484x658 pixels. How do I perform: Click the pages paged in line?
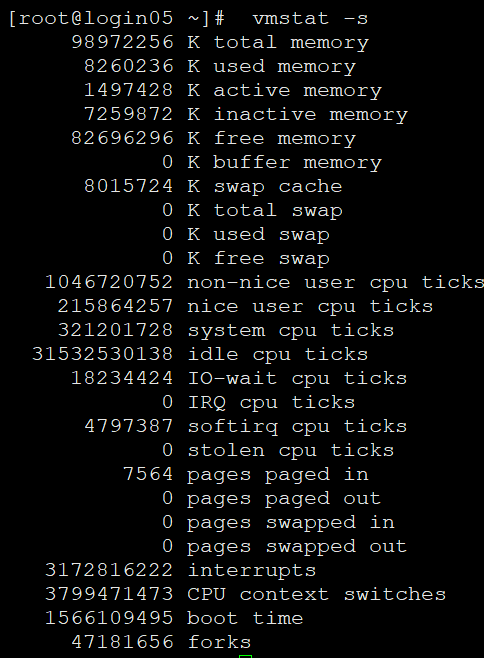[246, 475]
